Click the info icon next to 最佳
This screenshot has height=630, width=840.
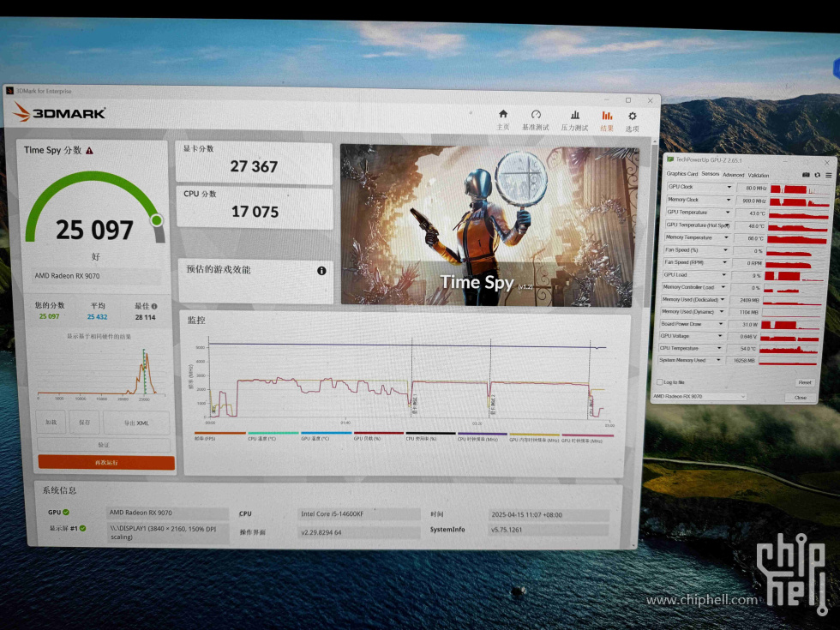click(x=154, y=307)
